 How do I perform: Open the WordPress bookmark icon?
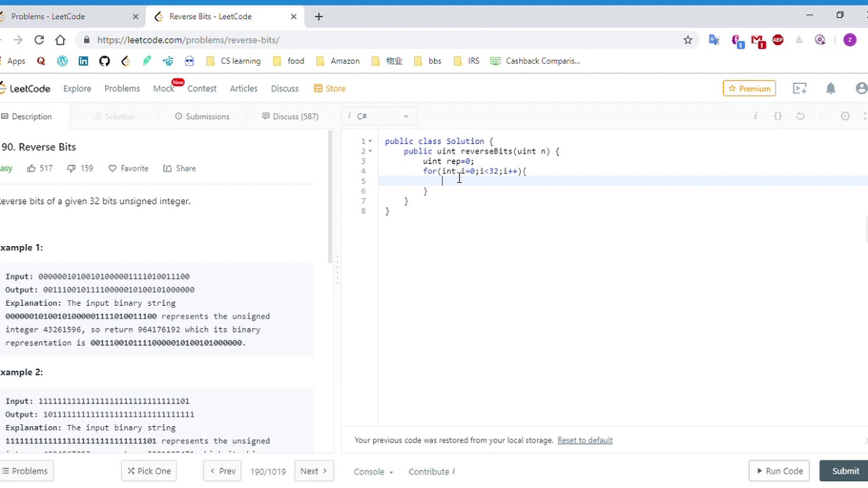tap(62, 61)
